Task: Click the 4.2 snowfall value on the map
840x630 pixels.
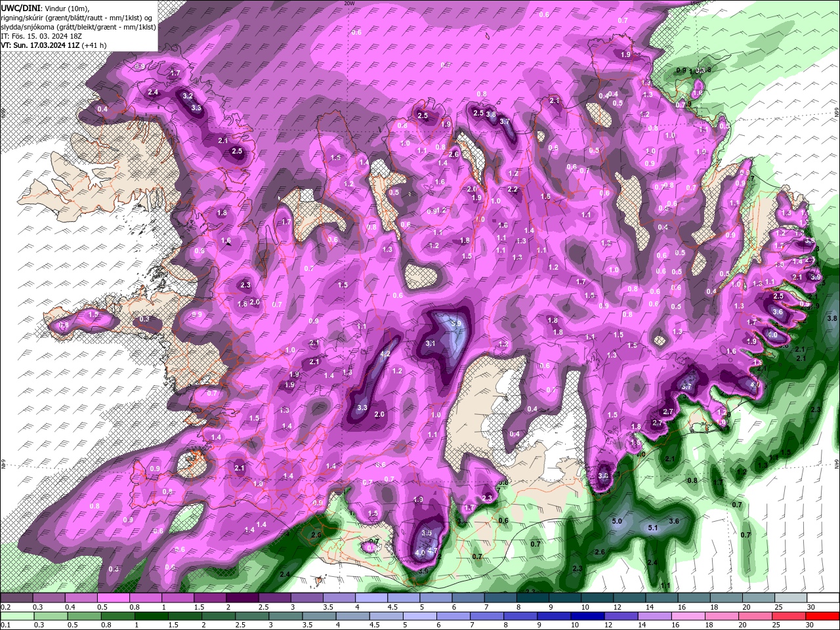Action: 385,354
